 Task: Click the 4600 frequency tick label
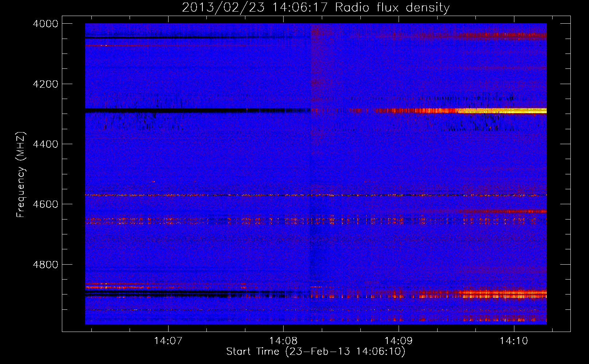(46, 204)
